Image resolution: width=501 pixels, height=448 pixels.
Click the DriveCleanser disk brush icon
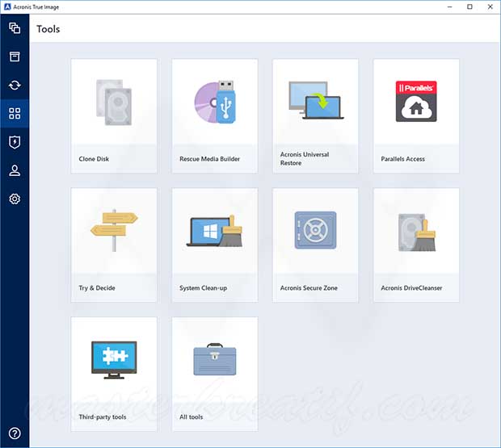coord(417,232)
